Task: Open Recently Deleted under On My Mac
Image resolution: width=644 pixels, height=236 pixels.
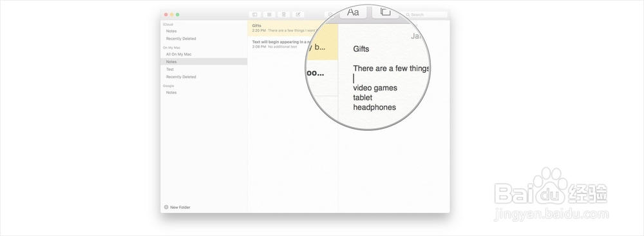Action: [181, 77]
